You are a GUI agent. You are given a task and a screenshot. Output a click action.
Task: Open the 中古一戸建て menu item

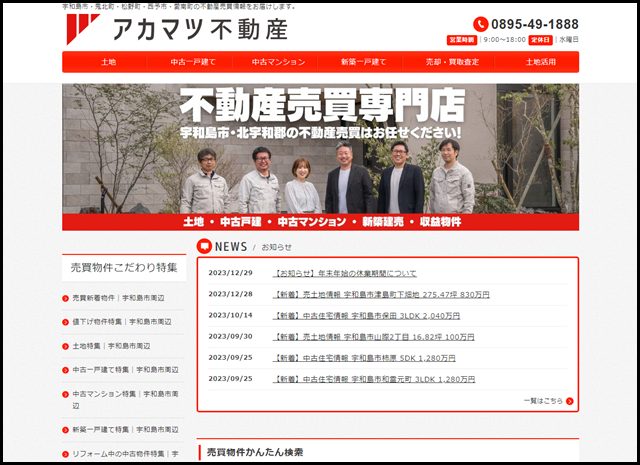click(193, 62)
